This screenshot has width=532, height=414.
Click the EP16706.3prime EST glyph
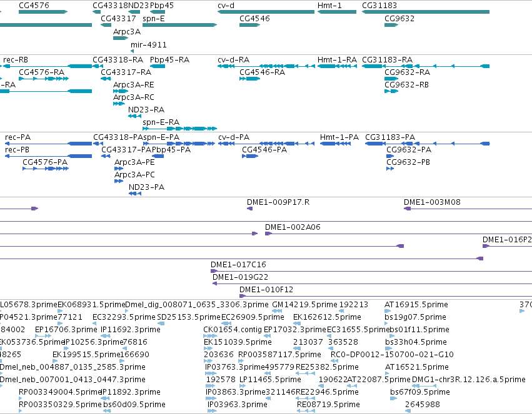point(43,336)
